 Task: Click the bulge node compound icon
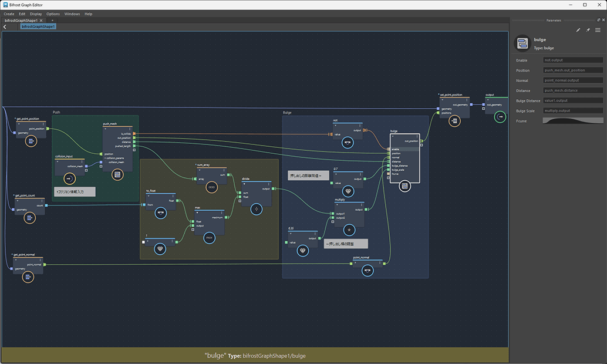point(404,186)
